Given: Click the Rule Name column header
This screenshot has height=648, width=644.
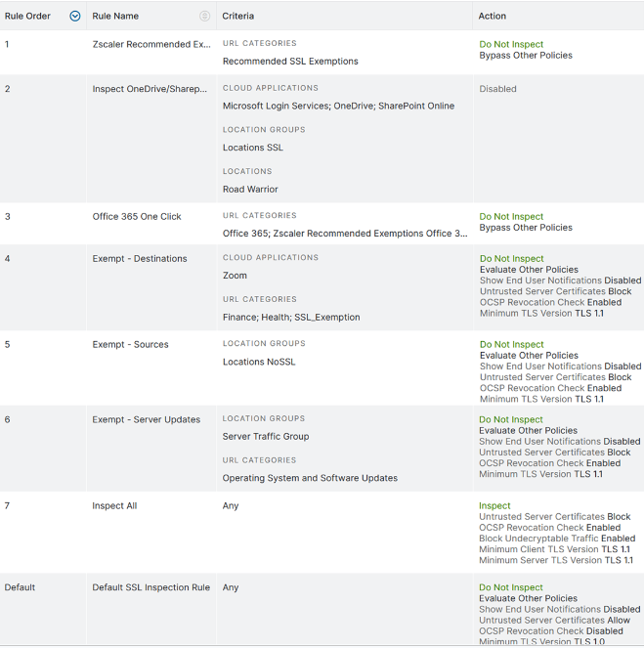Looking at the screenshot, I should 115,16.
